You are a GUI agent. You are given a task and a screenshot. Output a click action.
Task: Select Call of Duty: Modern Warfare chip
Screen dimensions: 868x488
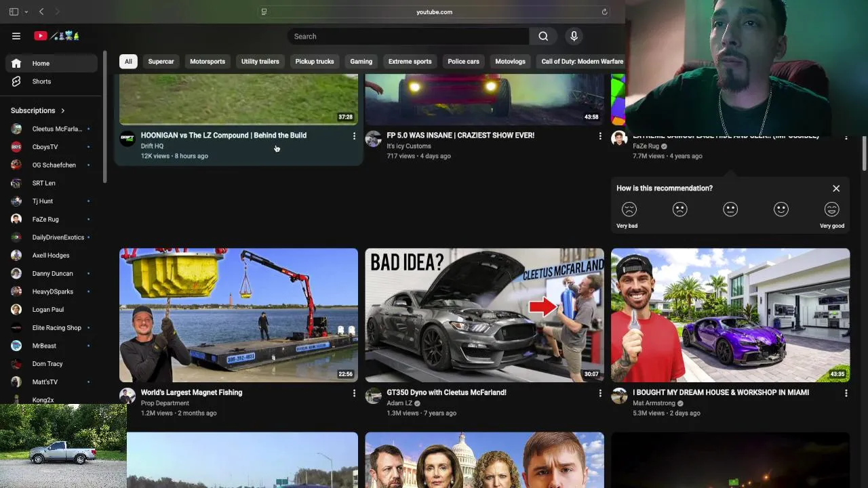pos(582,62)
